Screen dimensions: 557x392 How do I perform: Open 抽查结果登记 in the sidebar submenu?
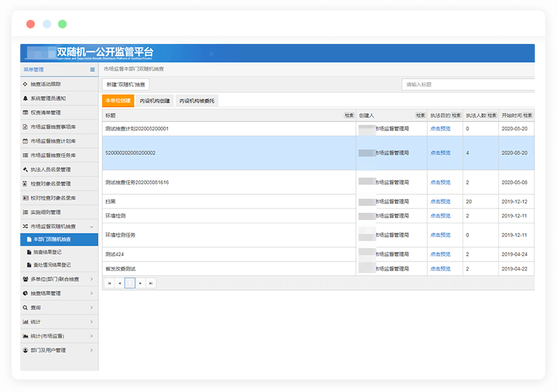coord(52,252)
